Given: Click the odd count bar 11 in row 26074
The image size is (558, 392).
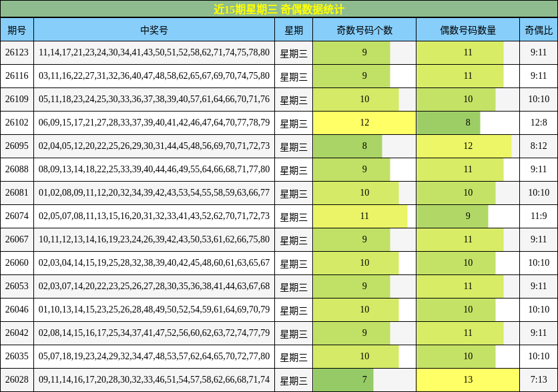Looking at the screenshot, I should [360, 216].
